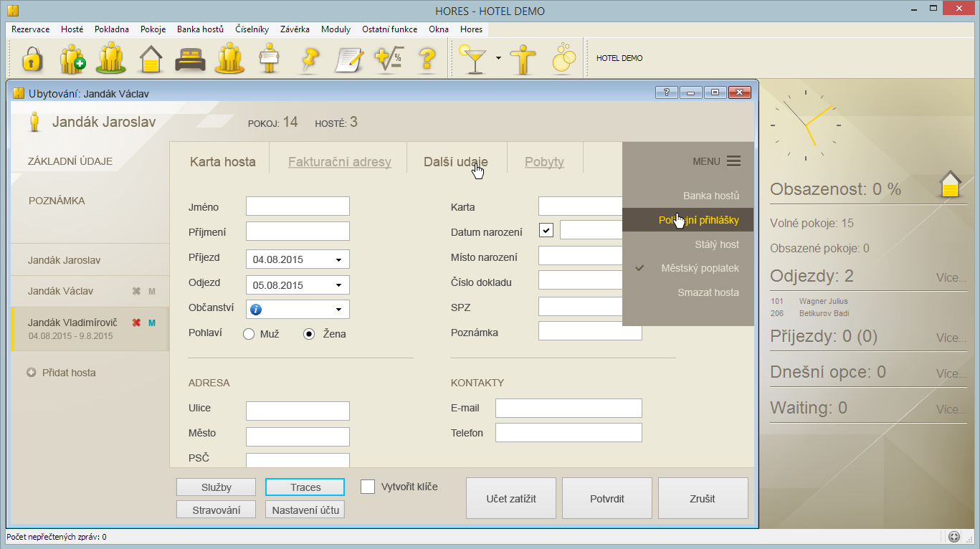Expand the Občanství combo box
The height and width of the screenshot is (549, 980).
click(x=338, y=310)
